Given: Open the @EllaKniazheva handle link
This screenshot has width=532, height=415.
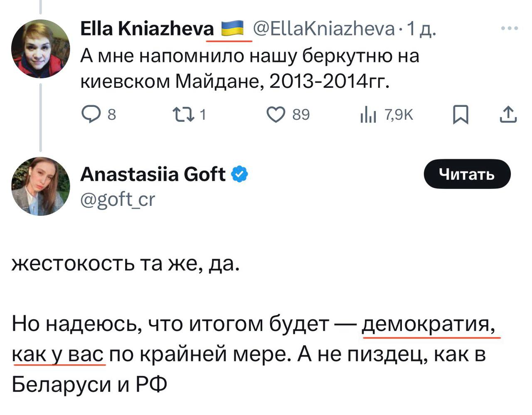Looking at the screenshot, I should point(324,29).
